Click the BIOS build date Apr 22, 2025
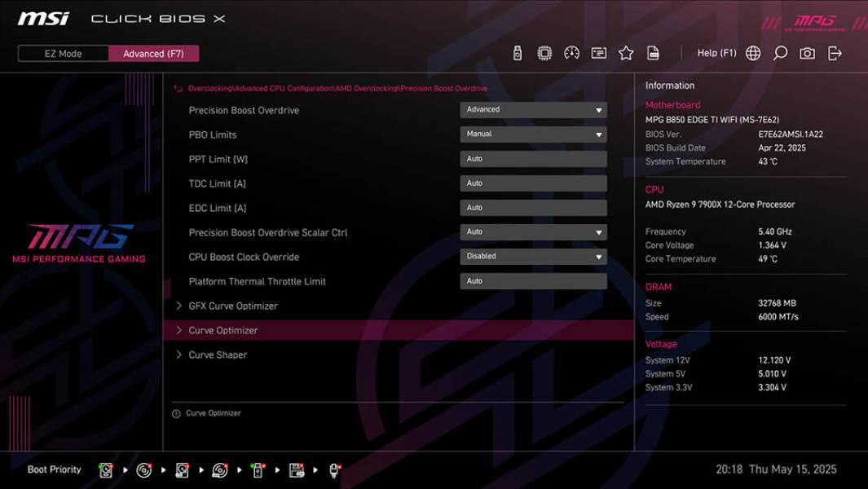This screenshot has width=868, height=489. click(782, 148)
